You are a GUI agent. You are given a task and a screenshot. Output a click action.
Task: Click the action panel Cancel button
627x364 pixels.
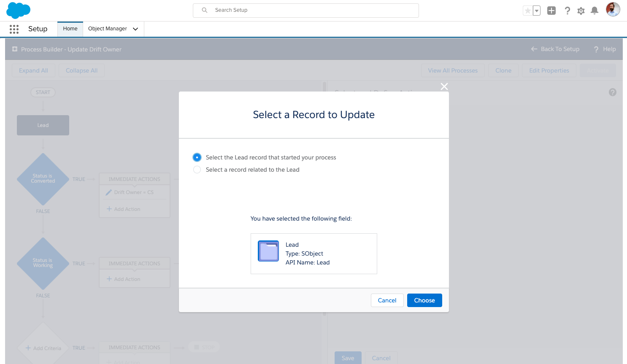[381, 358]
